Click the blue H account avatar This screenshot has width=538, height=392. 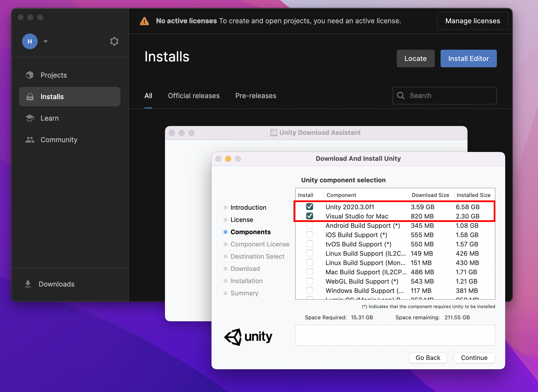pos(30,41)
